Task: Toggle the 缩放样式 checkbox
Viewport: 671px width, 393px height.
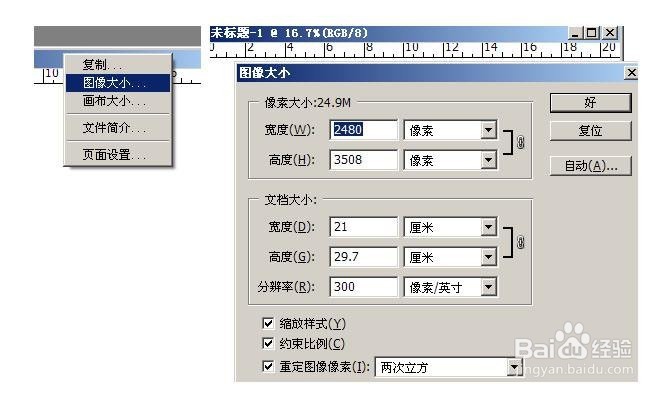Action: [x=268, y=323]
